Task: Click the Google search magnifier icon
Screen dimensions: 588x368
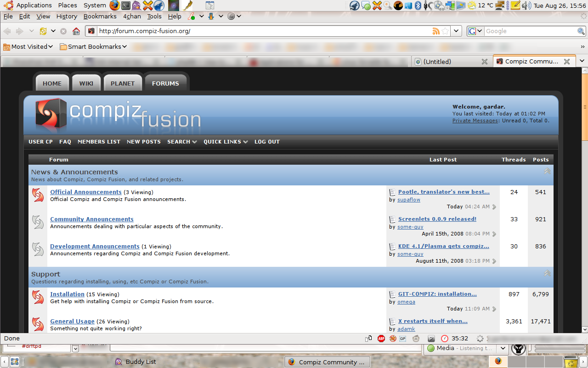Action: coord(581,31)
